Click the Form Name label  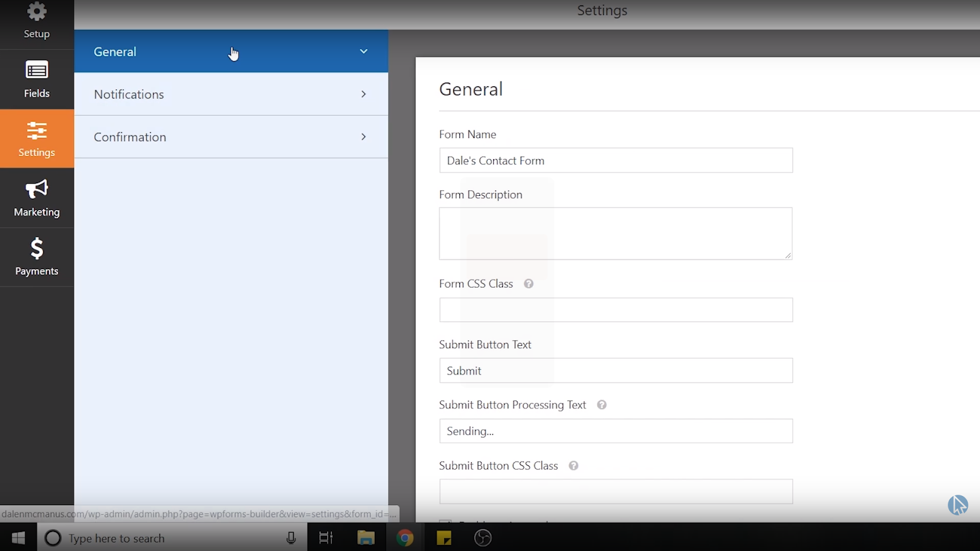click(467, 135)
